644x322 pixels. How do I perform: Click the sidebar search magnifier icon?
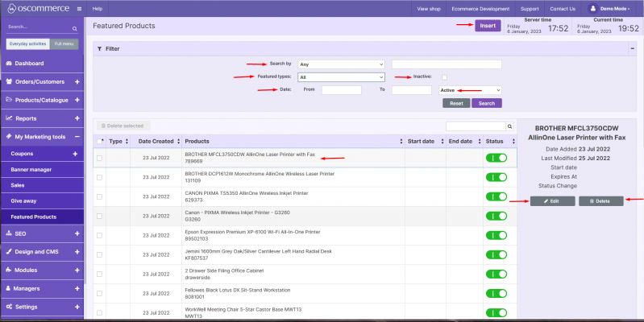(x=75, y=29)
